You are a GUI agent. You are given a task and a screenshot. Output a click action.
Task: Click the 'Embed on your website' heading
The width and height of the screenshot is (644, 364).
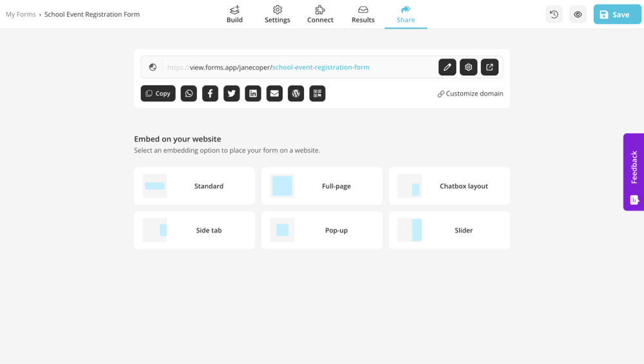click(x=178, y=139)
